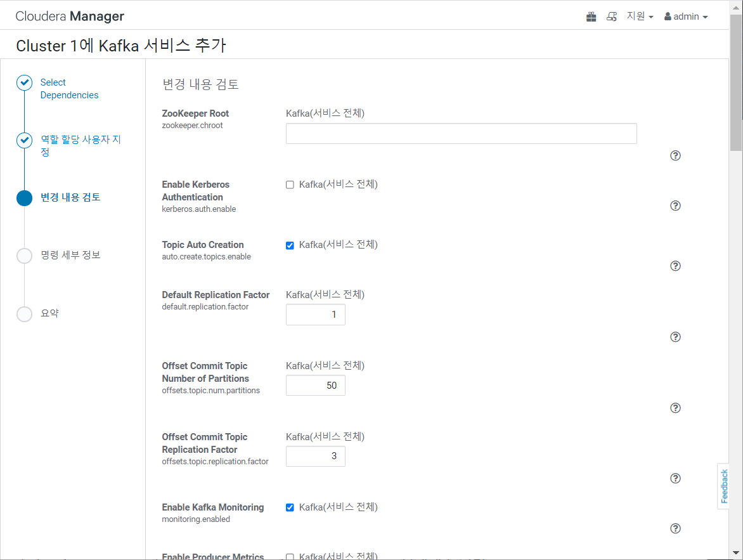
Task: Click offsets.topic.num.partitions property text
Action: (211, 391)
